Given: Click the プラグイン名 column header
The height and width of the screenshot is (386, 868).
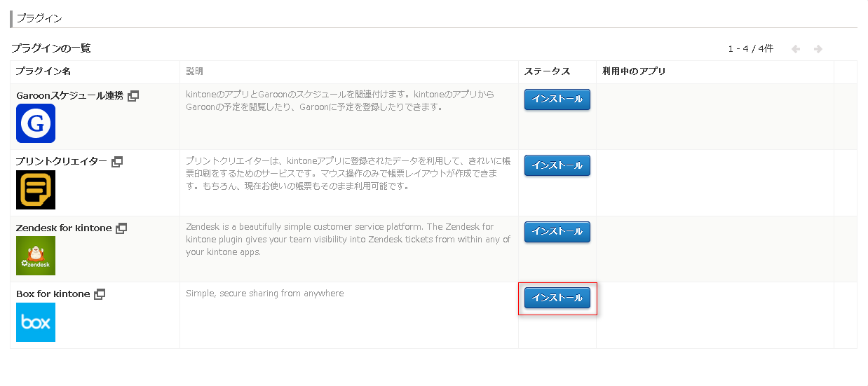Looking at the screenshot, I should tap(43, 71).
